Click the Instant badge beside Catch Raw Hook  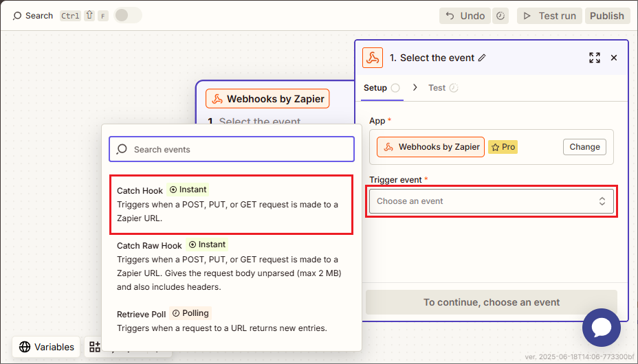(207, 244)
